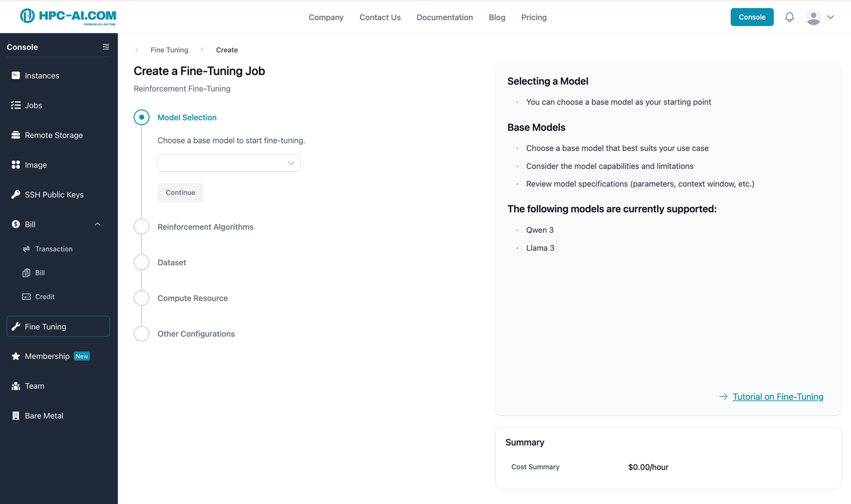Screen dimensions: 851x504
Task: Click the Reinforcement Fine-Tuning subtitle
Action: pyautogui.click(x=182, y=88)
